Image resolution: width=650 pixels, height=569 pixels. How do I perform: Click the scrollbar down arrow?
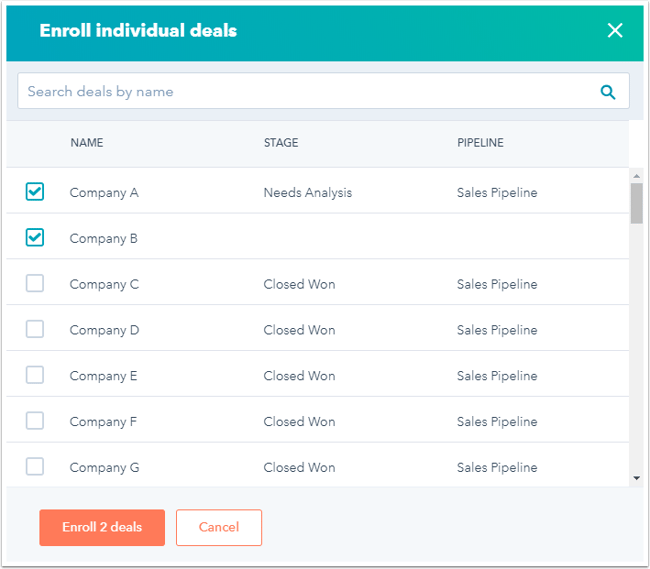tap(636, 479)
